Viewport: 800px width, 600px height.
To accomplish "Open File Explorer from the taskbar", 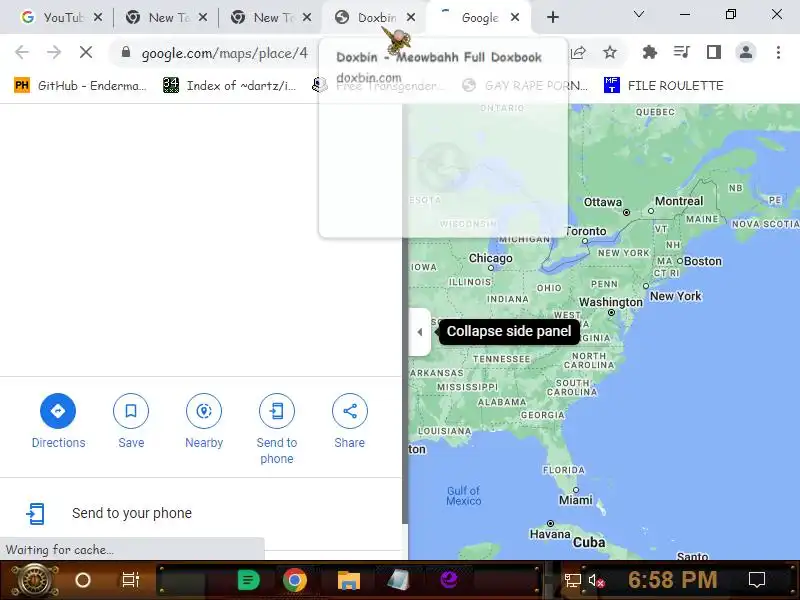I will point(348,580).
